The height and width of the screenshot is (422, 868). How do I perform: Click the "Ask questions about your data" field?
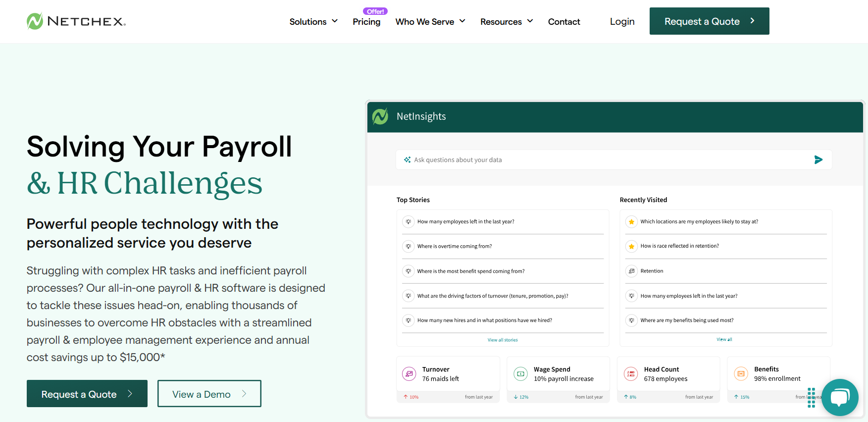pos(614,159)
